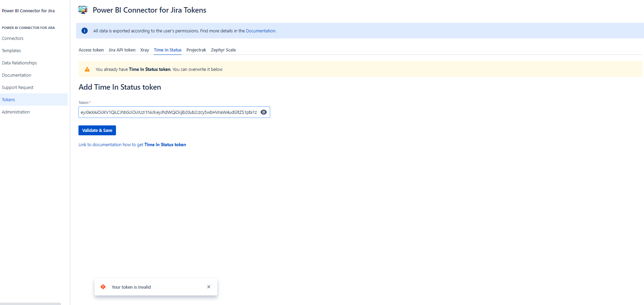Viewport: 644px width, 305px height.
Task: Open Data Relationships in sidebar
Action: pyautogui.click(x=19, y=63)
